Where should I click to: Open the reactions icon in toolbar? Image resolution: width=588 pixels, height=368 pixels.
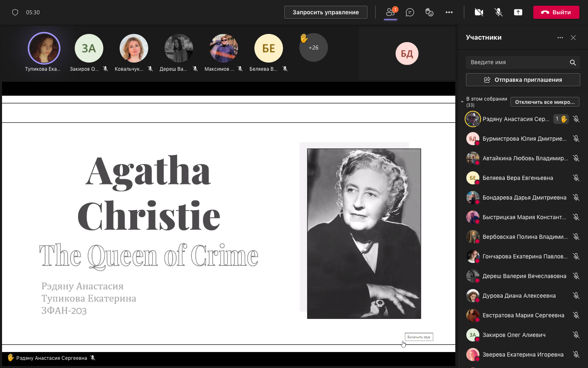pyautogui.click(x=429, y=12)
